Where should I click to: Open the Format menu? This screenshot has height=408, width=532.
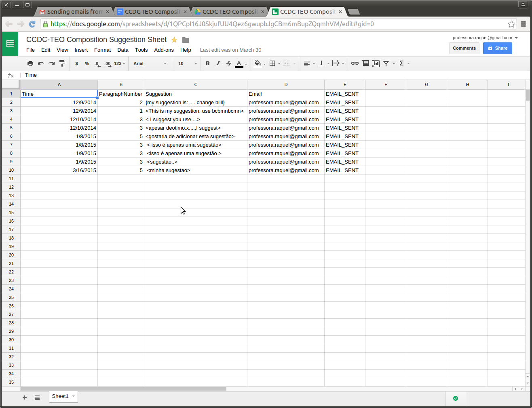point(102,50)
